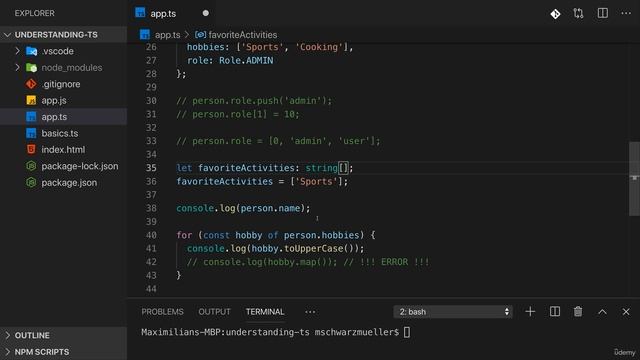The width and height of the screenshot is (640, 360).
Task: Click the TS icon on the app.ts tab
Action: [140, 13]
